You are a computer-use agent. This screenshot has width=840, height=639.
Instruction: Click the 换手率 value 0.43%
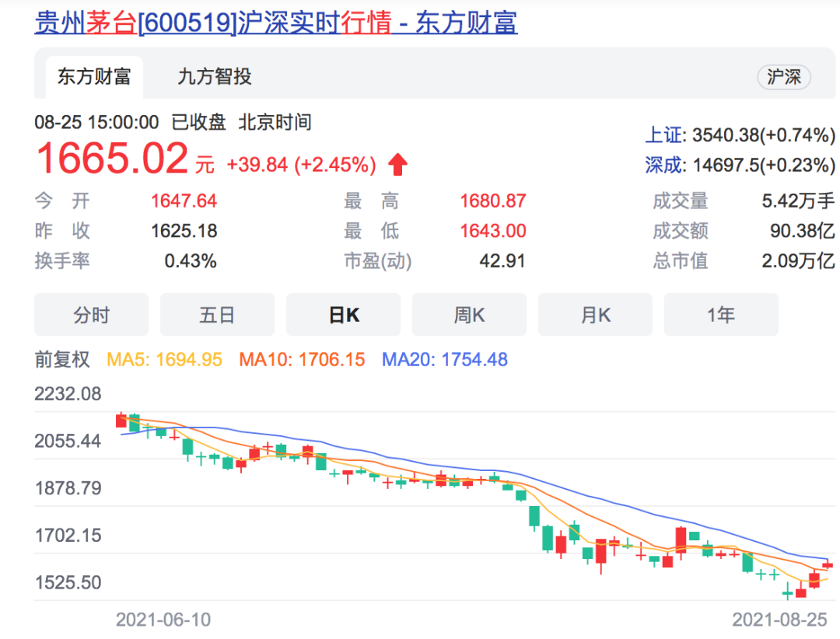point(191,261)
